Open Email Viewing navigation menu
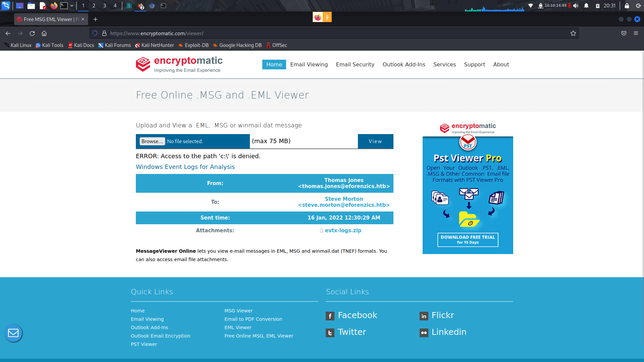 click(309, 64)
